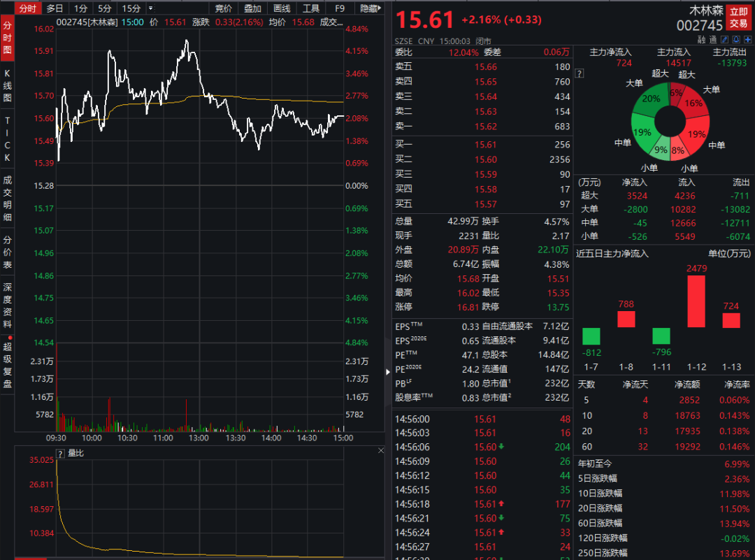Viewport: 755px width, 560px height.
Task: Click the question mark beside 量比
Action: click(x=60, y=453)
